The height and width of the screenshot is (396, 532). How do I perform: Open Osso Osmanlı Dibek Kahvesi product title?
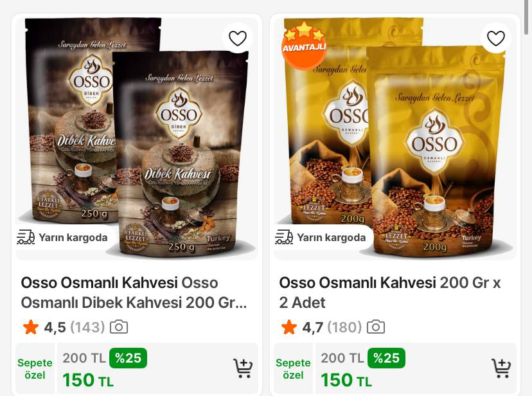click(134, 292)
